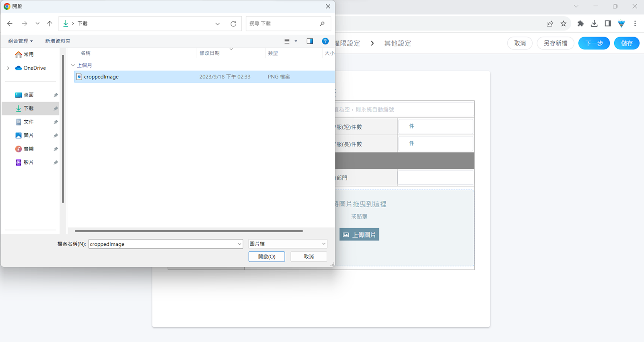Click the help question mark icon
This screenshot has width=644, height=342.
(x=325, y=41)
